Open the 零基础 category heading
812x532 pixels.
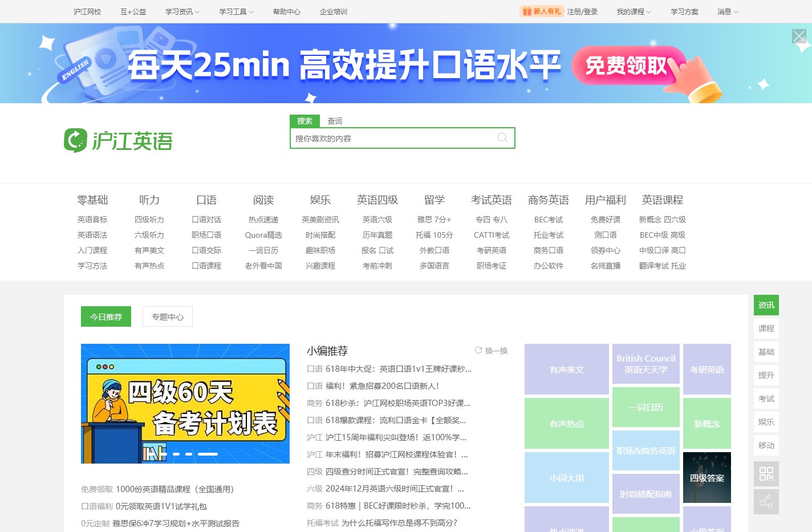(92, 200)
